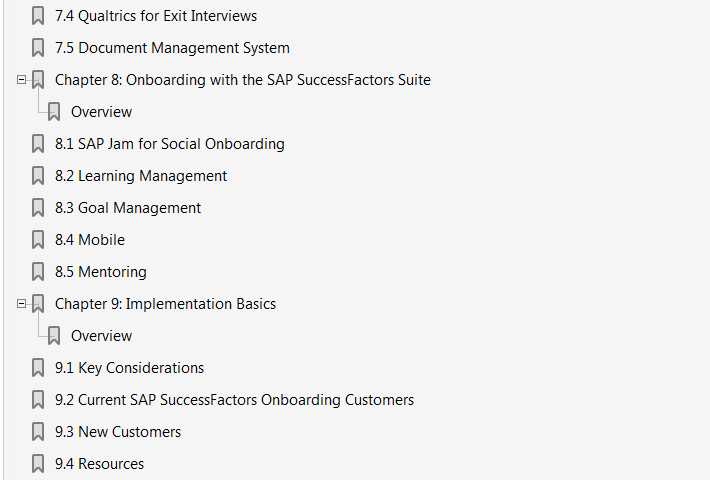The height and width of the screenshot is (480, 710).
Task: Open 8.1 SAP Jam for Social Onboarding
Action: pyautogui.click(x=170, y=144)
